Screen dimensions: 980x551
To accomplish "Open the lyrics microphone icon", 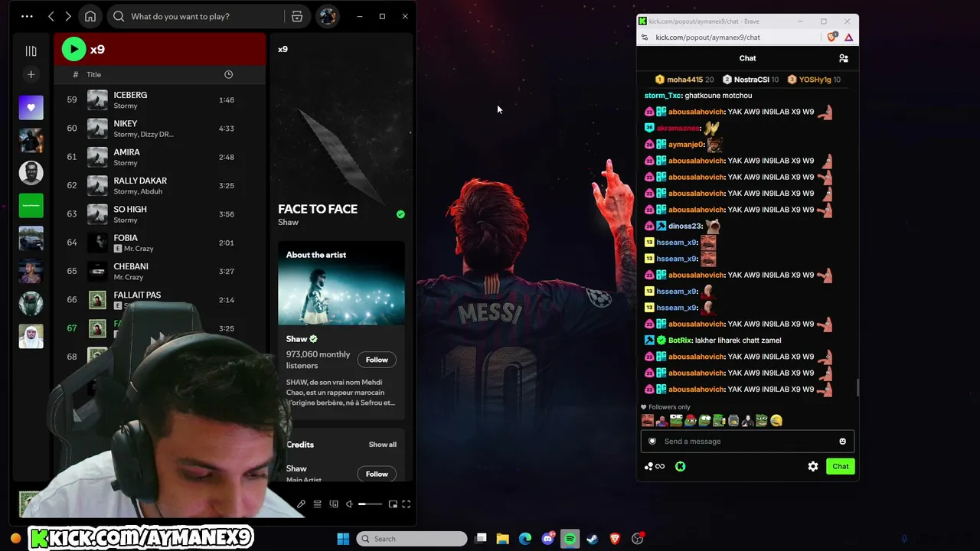I will click(x=301, y=504).
